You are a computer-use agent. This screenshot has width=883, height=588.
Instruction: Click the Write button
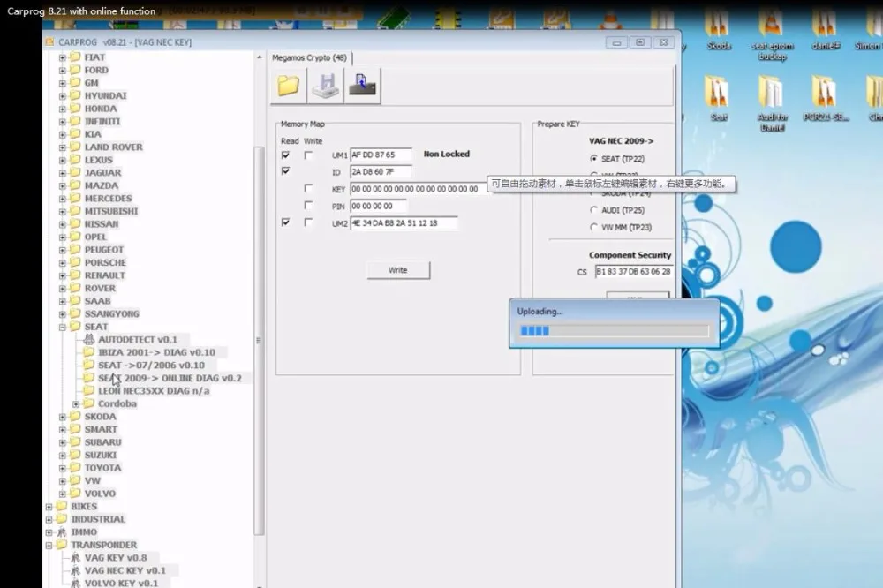[x=398, y=270]
